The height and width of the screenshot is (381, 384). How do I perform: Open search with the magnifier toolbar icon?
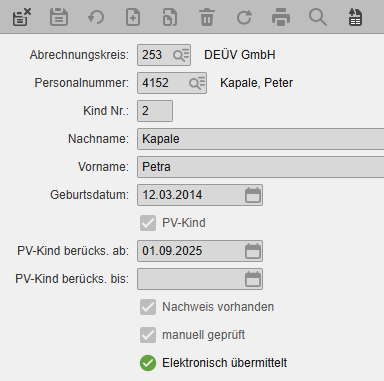point(318,17)
